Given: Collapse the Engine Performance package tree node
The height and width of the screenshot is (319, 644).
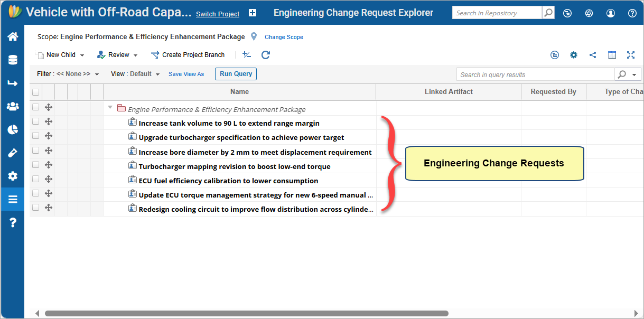Looking at the screenshot, I should tap(110, 107).
